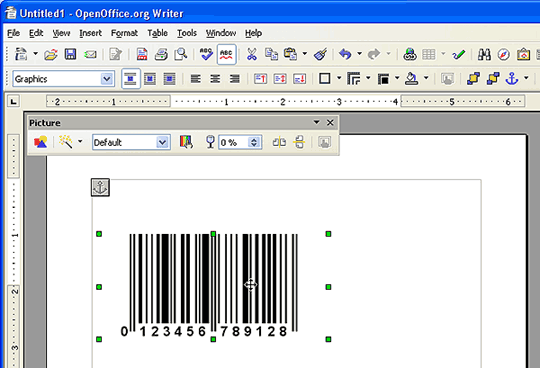Screen dimensions: 540x368
Task: Align picture Left icon
Action: pyautogui.click(x=196, y=79)
